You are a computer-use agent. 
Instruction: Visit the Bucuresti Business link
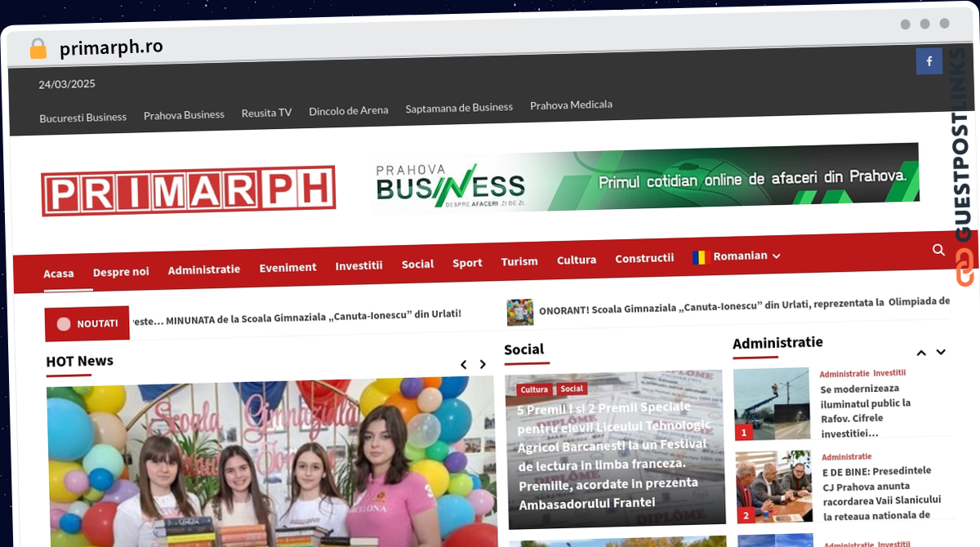[x=82, y=117]
